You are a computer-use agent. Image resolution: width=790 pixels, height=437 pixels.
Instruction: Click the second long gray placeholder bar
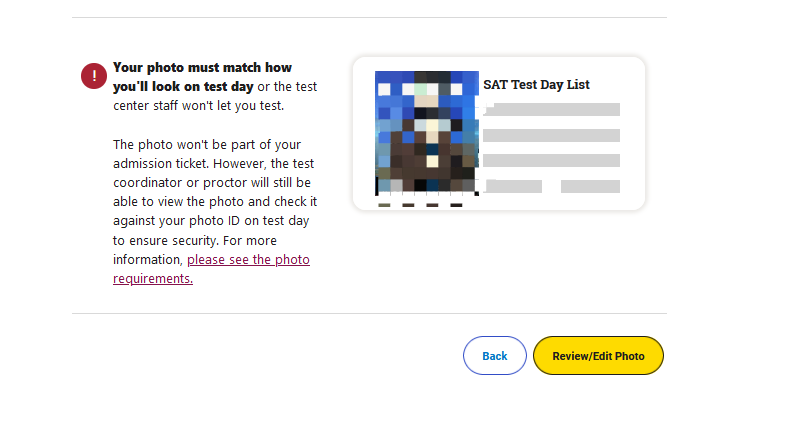coord(552,135)
